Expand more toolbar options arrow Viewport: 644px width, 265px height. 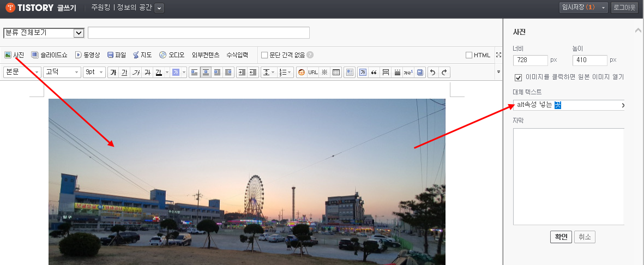tap(498, 72)
